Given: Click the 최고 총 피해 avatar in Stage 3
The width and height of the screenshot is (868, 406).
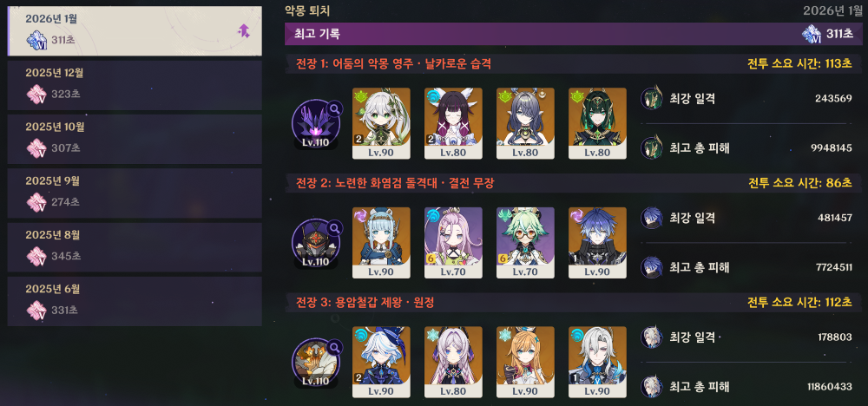Looking at the screenshot, I should click(x=652, y=387).
